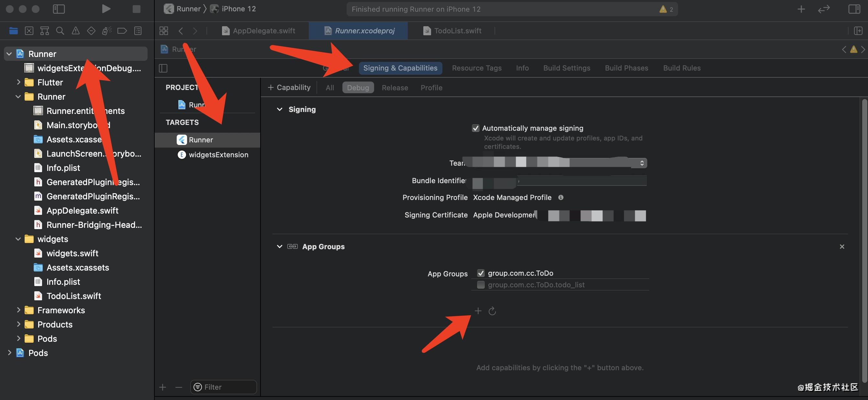Enable group.com.cc.ToDo.todo_list App Group
Screen dimensions: 868x400
(479, 285)
